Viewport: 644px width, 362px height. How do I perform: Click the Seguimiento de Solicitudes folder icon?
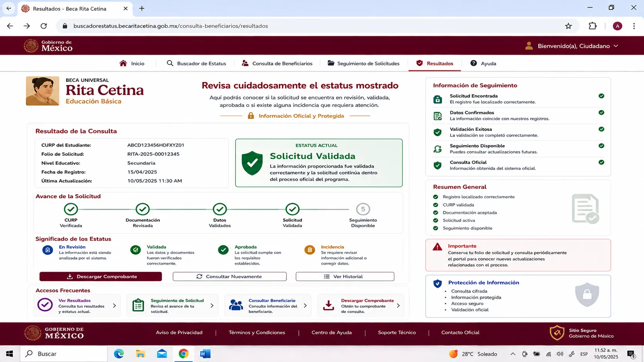(x=331, y=63)
